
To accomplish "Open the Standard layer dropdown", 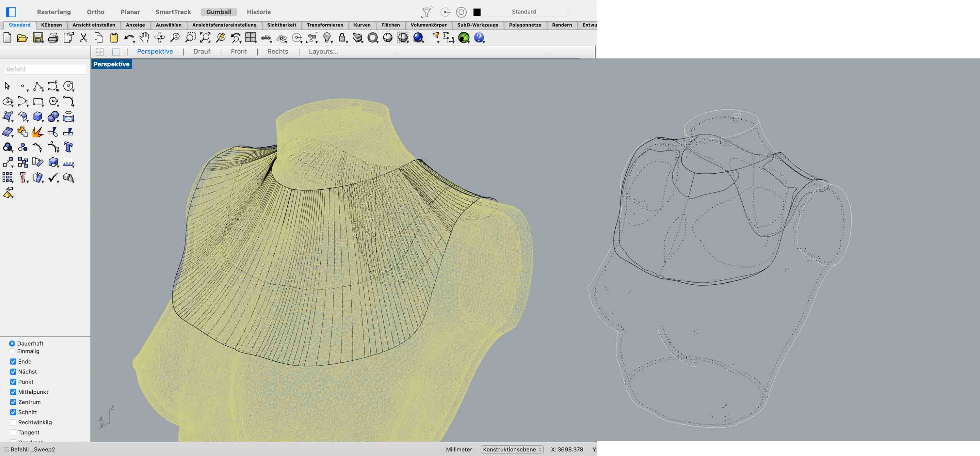I will click(x=523, y=12).
